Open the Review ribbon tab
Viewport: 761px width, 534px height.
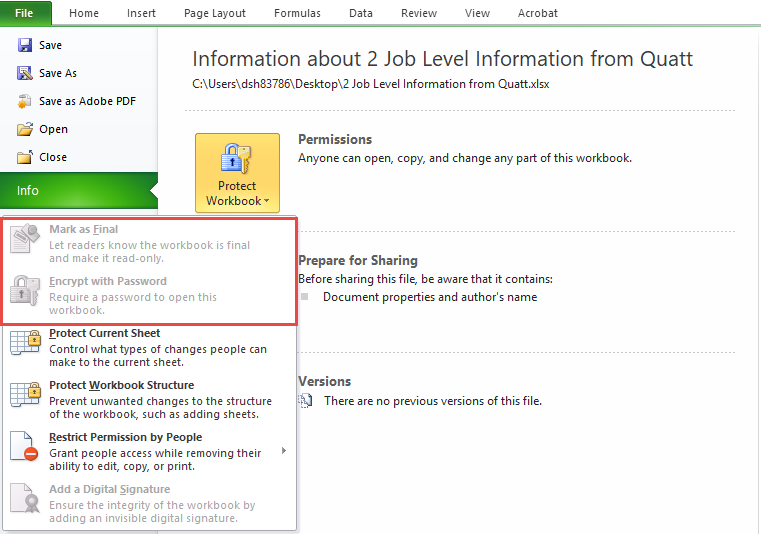click(419, 13)
